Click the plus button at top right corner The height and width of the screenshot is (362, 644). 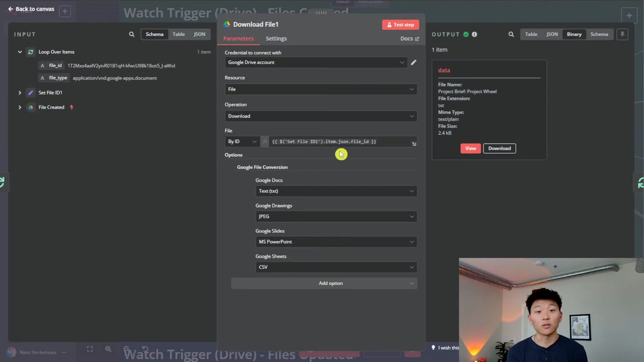point(629,15)
